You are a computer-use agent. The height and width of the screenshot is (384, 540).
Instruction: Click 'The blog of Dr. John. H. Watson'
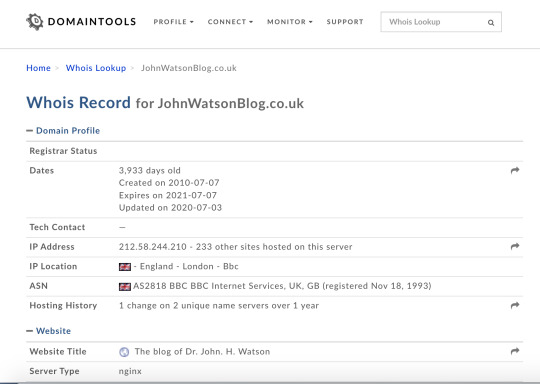[x=202, y=352]
